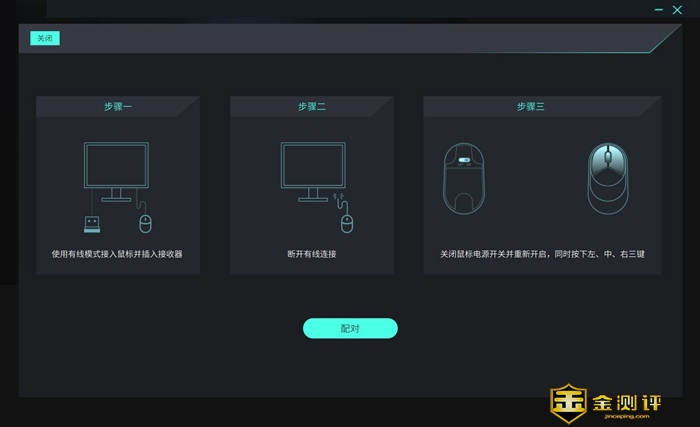This screenshot has height=427, width=700.
Task: Click the step one instruction text
Action: click(117, 254)
